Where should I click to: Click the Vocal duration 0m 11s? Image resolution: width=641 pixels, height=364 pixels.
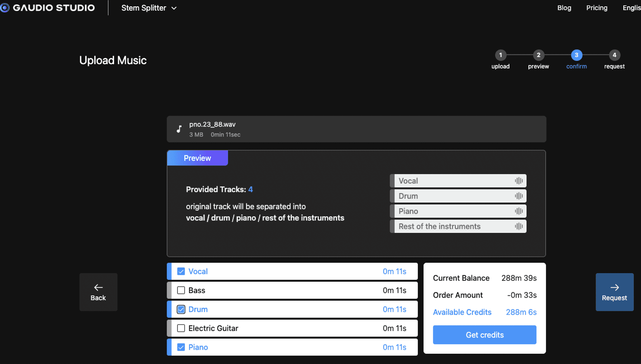[394, 271]
